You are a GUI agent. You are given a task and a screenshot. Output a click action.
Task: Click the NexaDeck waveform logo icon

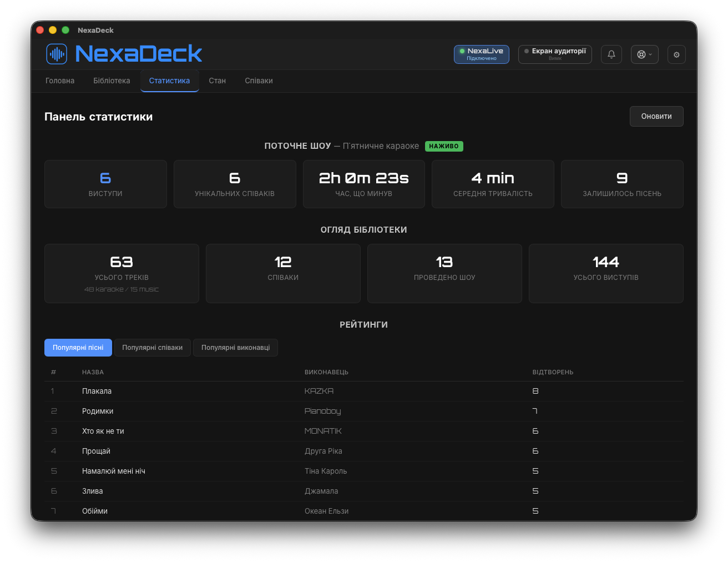[x=57, y=54]
